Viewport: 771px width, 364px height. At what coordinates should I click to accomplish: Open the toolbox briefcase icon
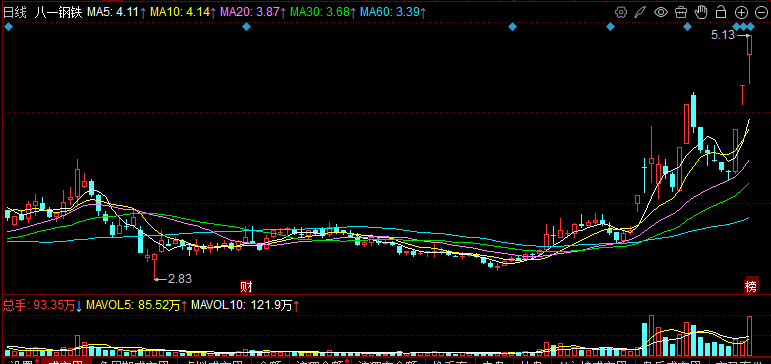[681, 12]
